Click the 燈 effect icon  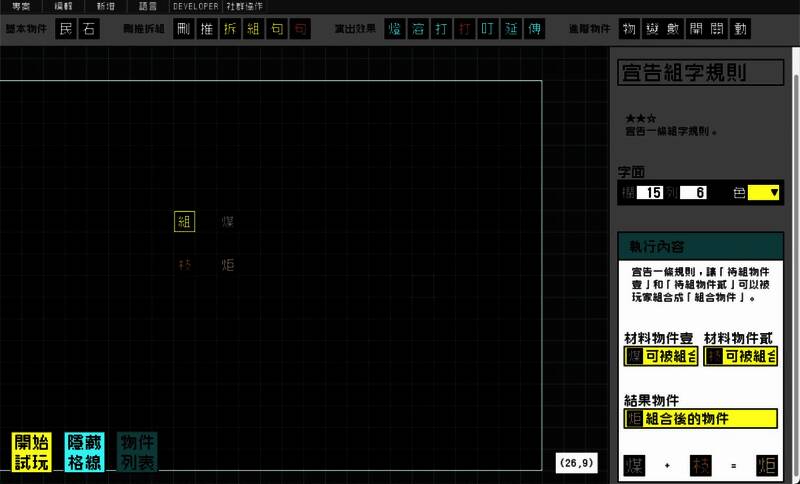(395, 29)
